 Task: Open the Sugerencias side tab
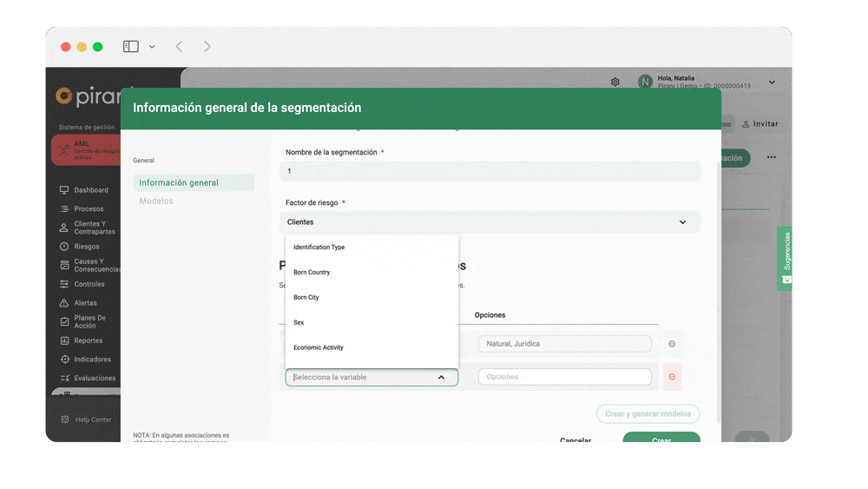coord(786,258)
